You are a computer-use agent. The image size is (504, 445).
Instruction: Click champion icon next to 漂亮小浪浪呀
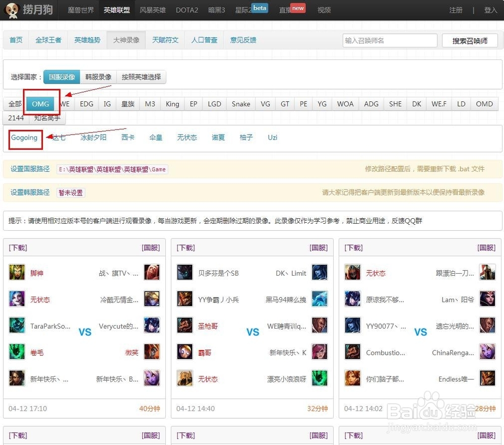[x=320, y=378]
